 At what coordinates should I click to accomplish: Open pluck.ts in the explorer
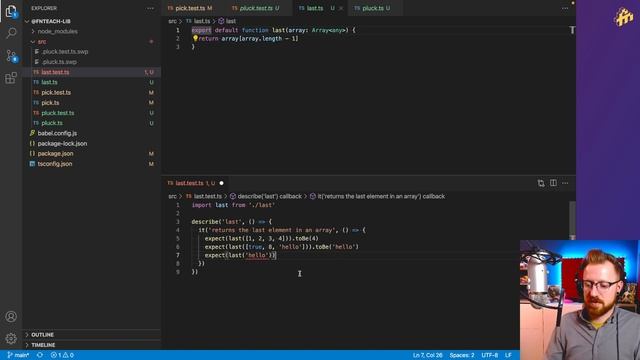click(52, 123)
